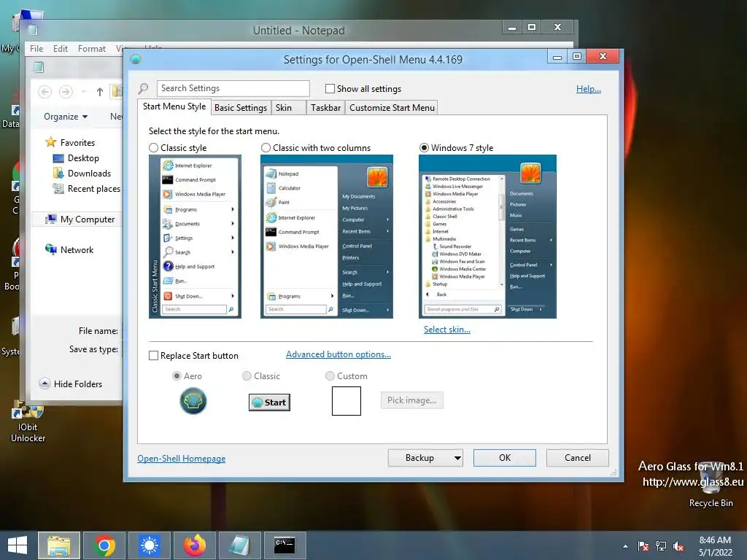Click the Cancel button

578,458
